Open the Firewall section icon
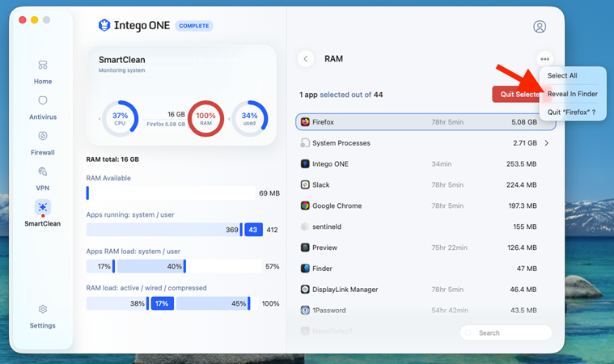The height and width of the screenshot is (364, 614). 43,136
